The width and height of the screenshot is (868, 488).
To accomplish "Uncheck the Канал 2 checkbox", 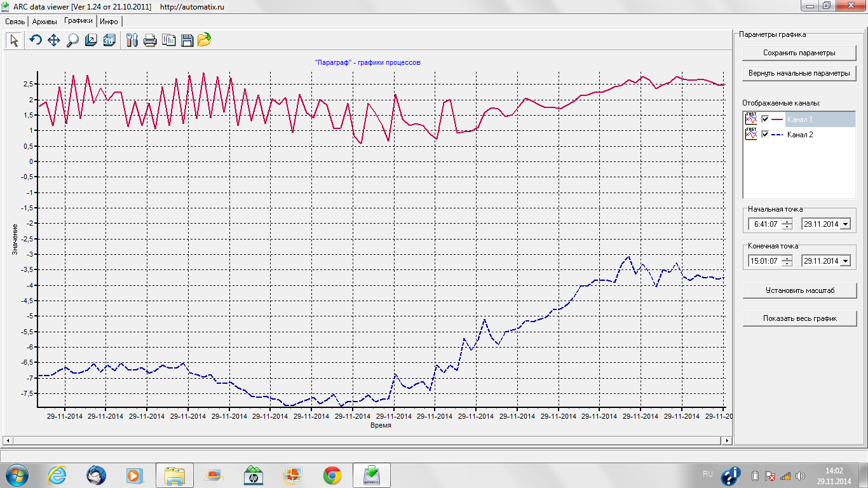I will pyautogui.click(x=765, y=134).
